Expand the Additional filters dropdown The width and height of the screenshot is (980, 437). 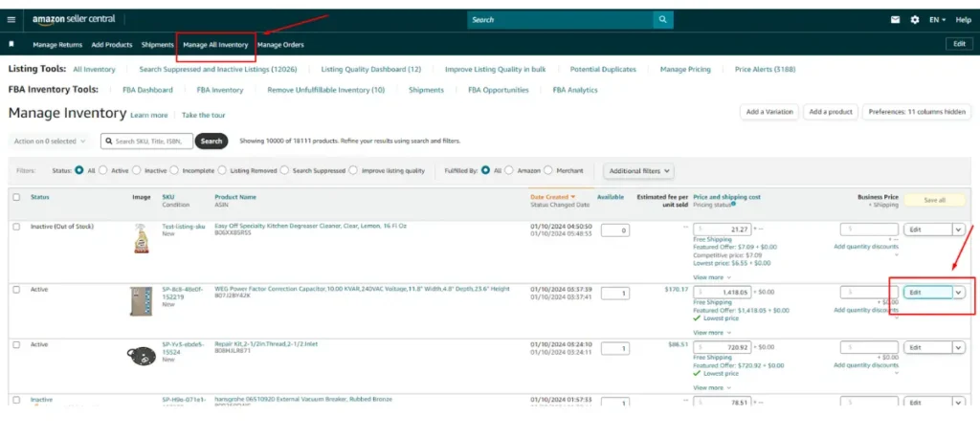tap(638, 170)
